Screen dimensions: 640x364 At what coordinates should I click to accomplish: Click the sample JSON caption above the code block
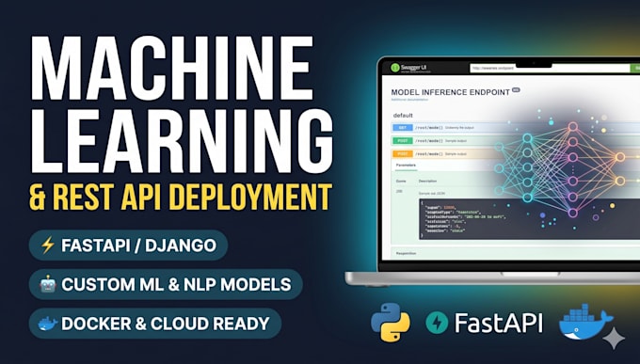432,193
